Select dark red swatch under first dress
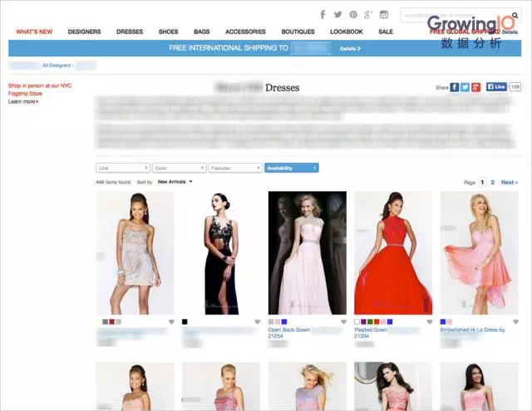 coord(112,321)
